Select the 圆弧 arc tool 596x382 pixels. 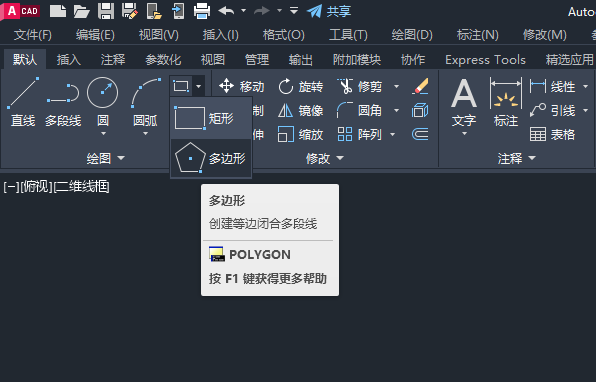pos(145,101)
